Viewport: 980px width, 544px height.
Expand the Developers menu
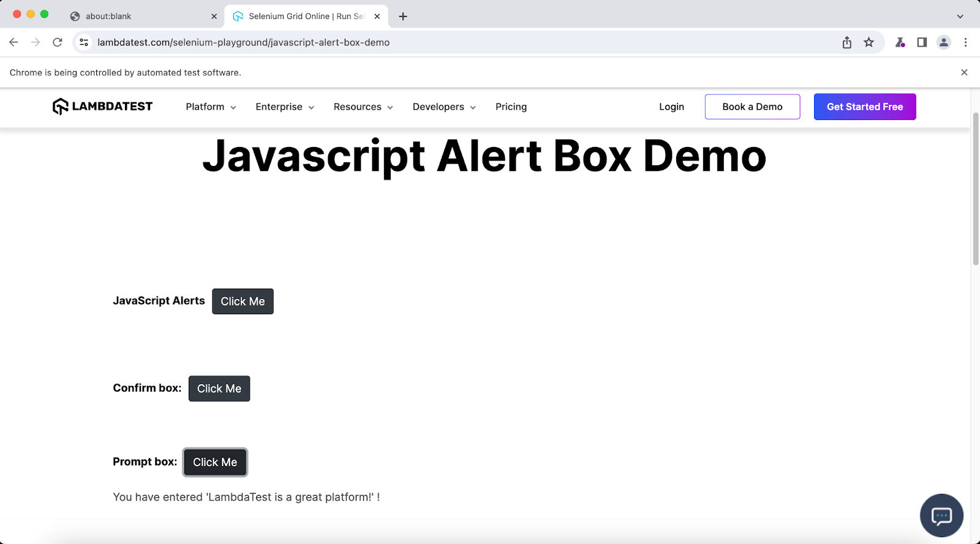(x=444, y=107)
